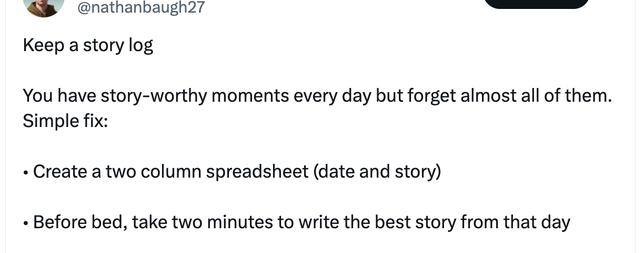This screenshot has width=644, height=253.
Task: Click the words 'Before bed' in the second bullet
Action: (x=80, y=222)
